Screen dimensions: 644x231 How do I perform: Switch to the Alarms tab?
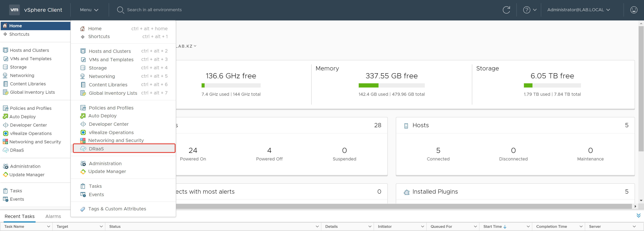pyautogui.click(x=53, y=217)
